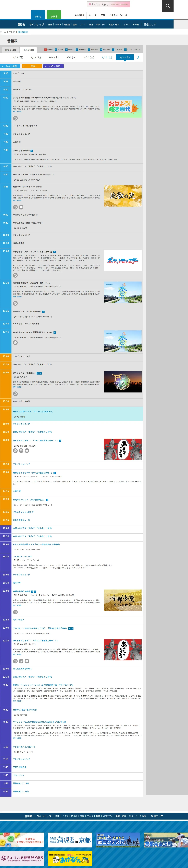Open globe icon under ポケットモンスター listing

click(x=15, y=275)
